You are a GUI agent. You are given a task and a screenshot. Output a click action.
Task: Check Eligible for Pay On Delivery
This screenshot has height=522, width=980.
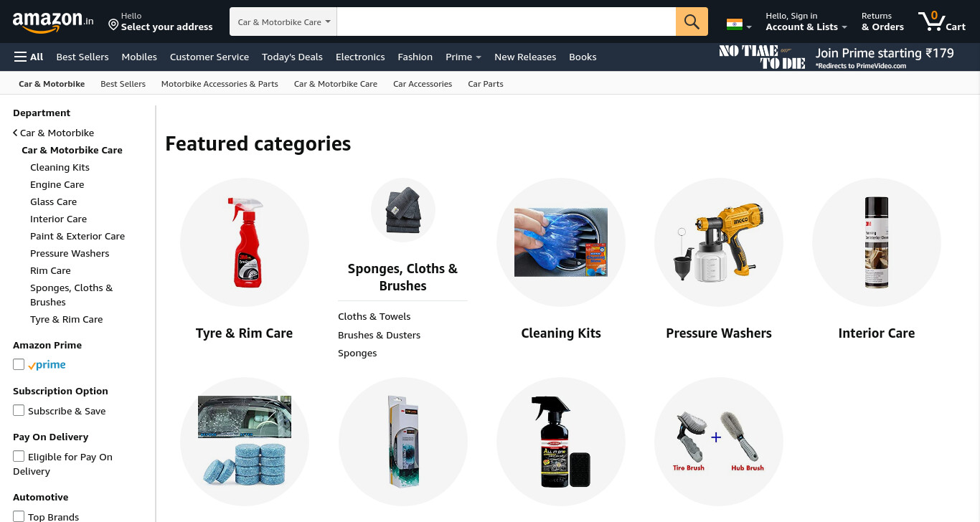(19, 456)
